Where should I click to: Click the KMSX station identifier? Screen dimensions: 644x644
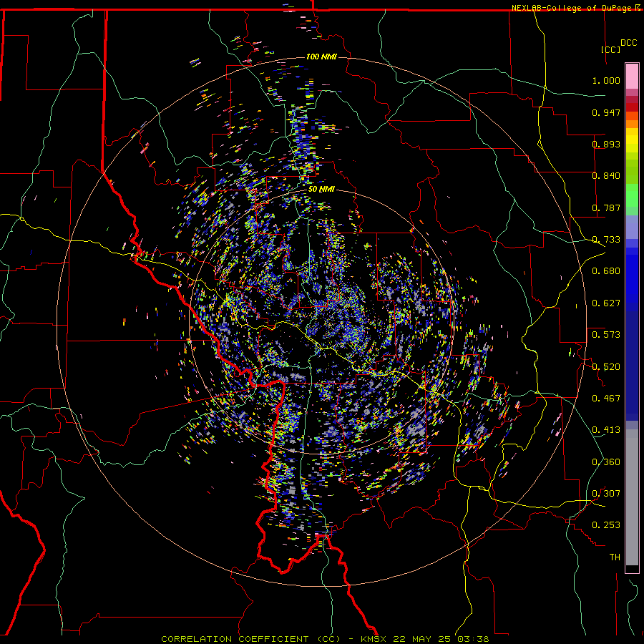(x=374, y=639)
